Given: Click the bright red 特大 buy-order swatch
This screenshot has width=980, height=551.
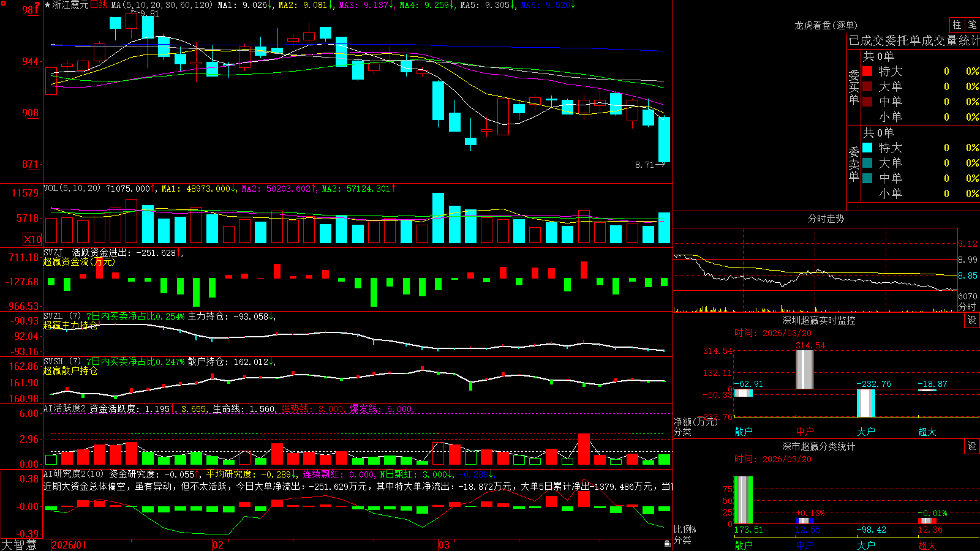Looking at the screenshot, I should point(867,71).
